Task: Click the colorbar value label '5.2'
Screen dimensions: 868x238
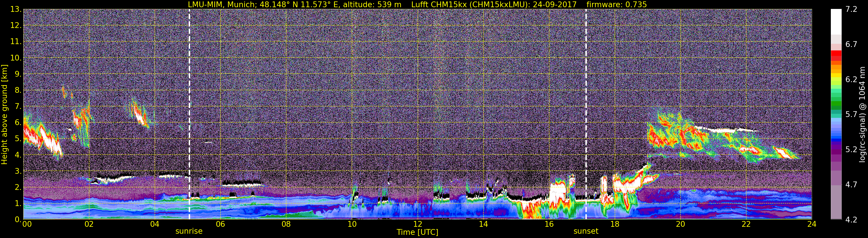Action: (852, 150)
